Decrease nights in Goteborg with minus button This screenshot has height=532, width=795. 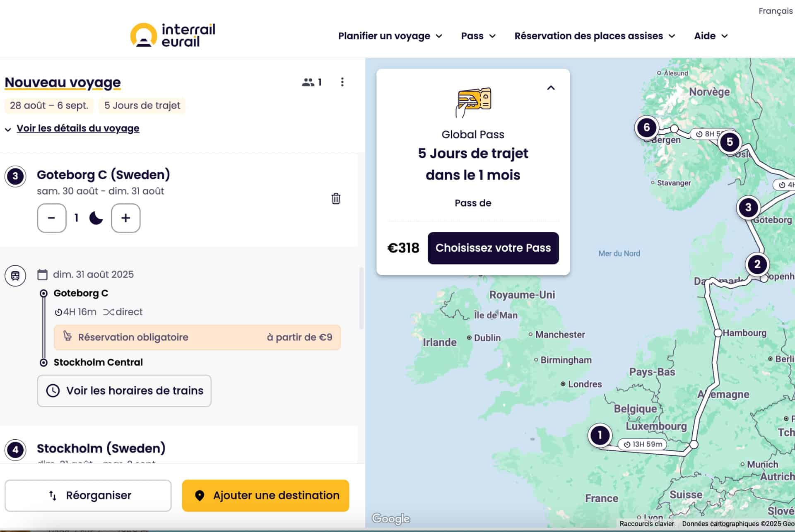52,218
